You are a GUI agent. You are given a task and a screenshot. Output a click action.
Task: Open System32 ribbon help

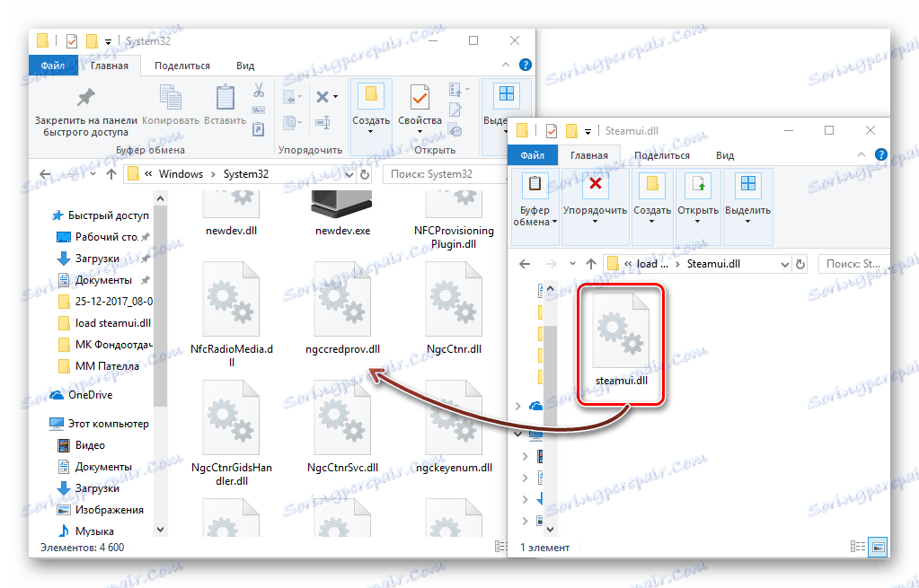pos(526,65)
